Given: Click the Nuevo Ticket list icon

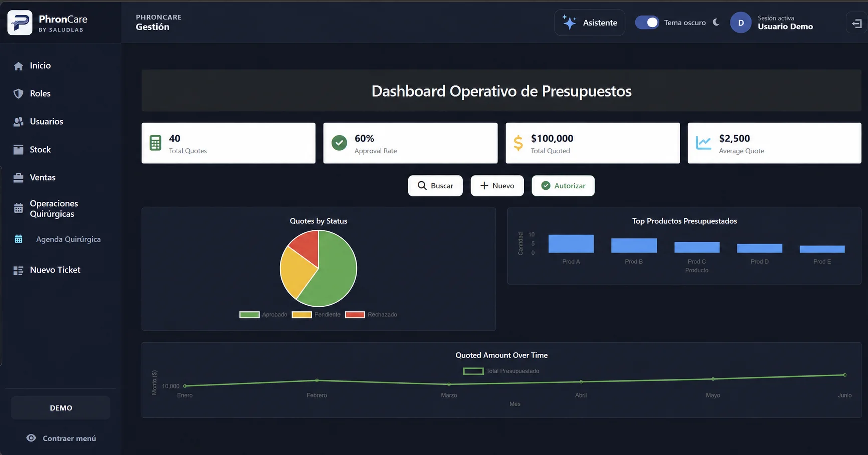Looking at the screenshot, I should point(18,270).
